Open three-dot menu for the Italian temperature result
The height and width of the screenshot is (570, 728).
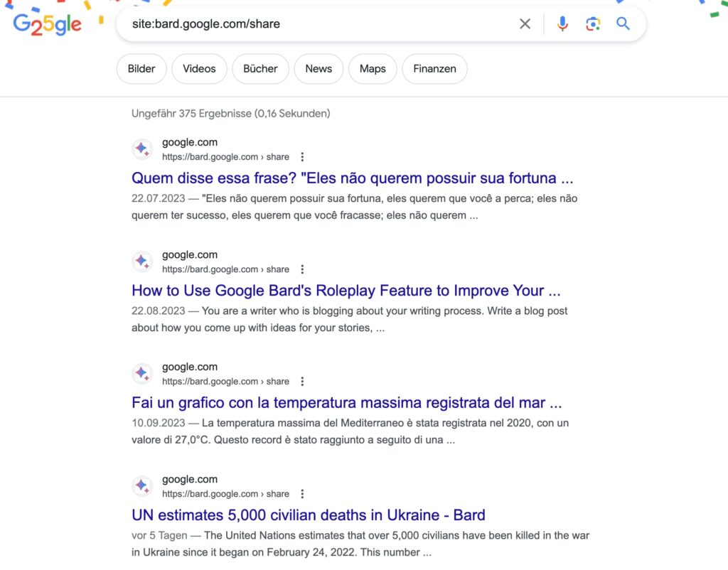pos(302,382)
